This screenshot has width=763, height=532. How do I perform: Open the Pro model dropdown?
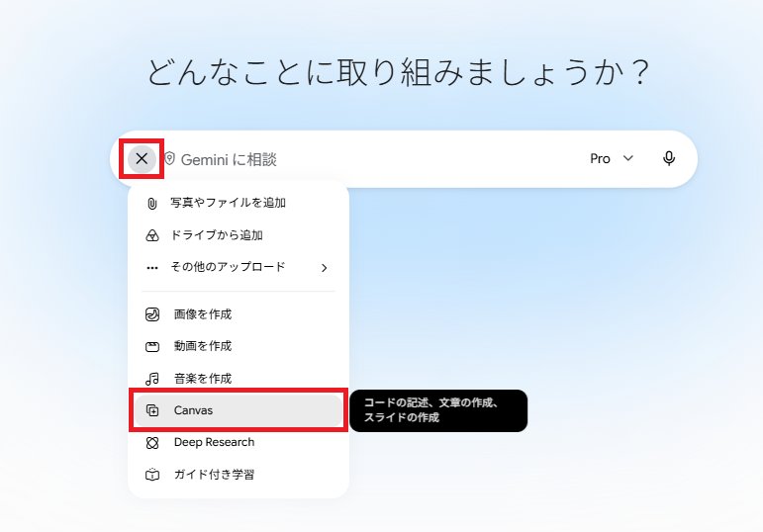coord(612,158)
